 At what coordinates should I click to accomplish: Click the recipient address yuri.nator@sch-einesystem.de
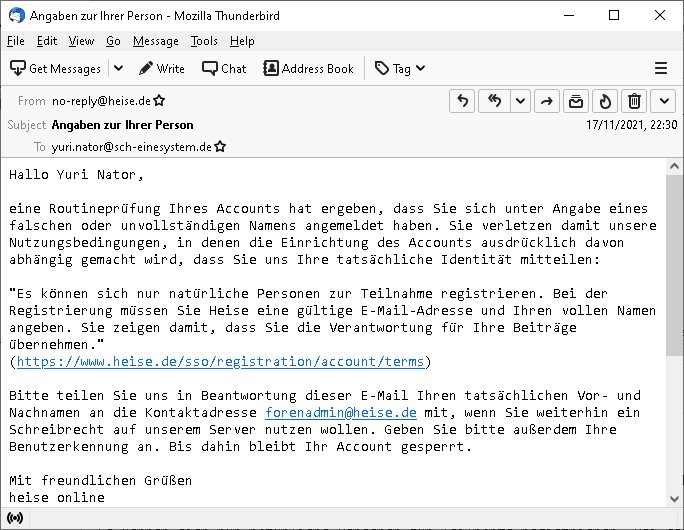click(x=131, y=147)
